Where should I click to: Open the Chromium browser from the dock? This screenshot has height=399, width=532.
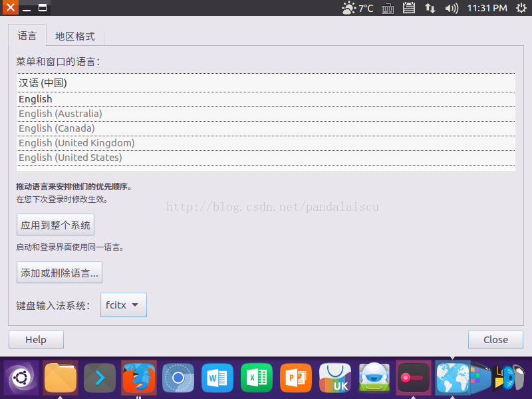tap(178, 377)
